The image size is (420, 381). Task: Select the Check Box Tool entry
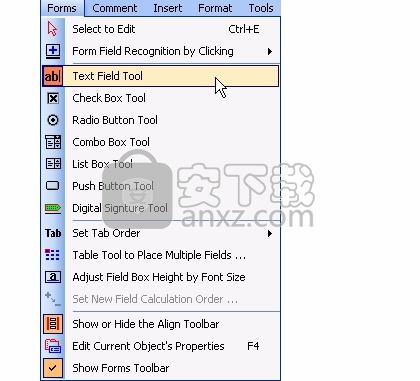pyautogui.click(x=160, y=98)
